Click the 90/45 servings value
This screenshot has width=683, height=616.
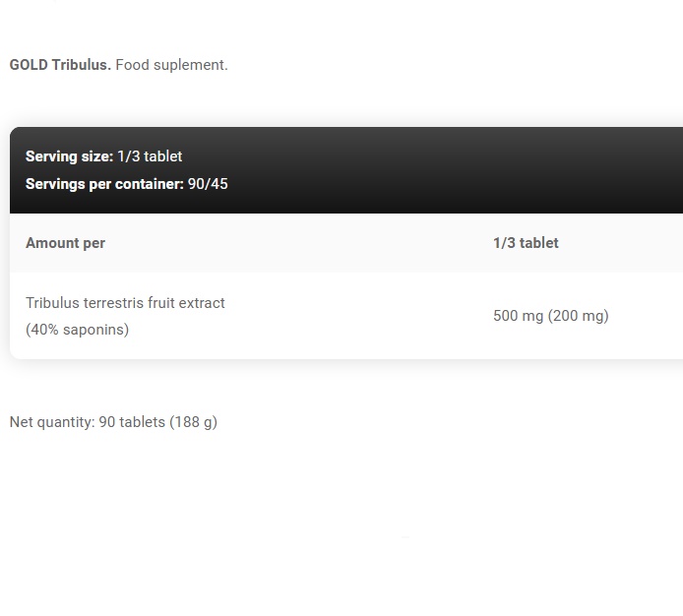[x=208, y=184]
